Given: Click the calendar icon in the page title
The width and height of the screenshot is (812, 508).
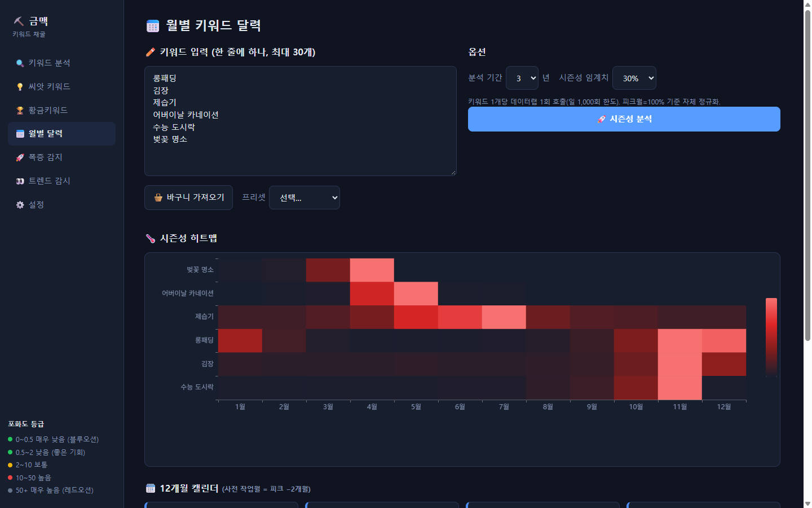Looking at the screenshot, I should [153, 26].
